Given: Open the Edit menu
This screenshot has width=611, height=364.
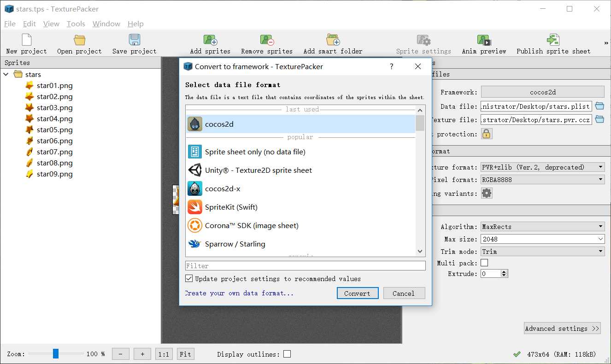Looking at the screenshot, I should (x=29, y=23).
